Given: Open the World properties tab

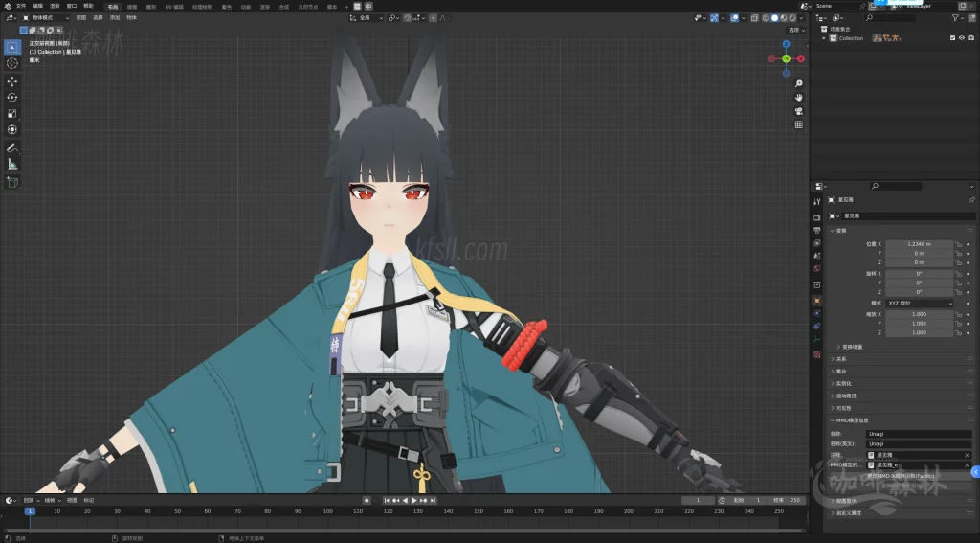Looking at the screenshot, I should (x=817, y=269).
